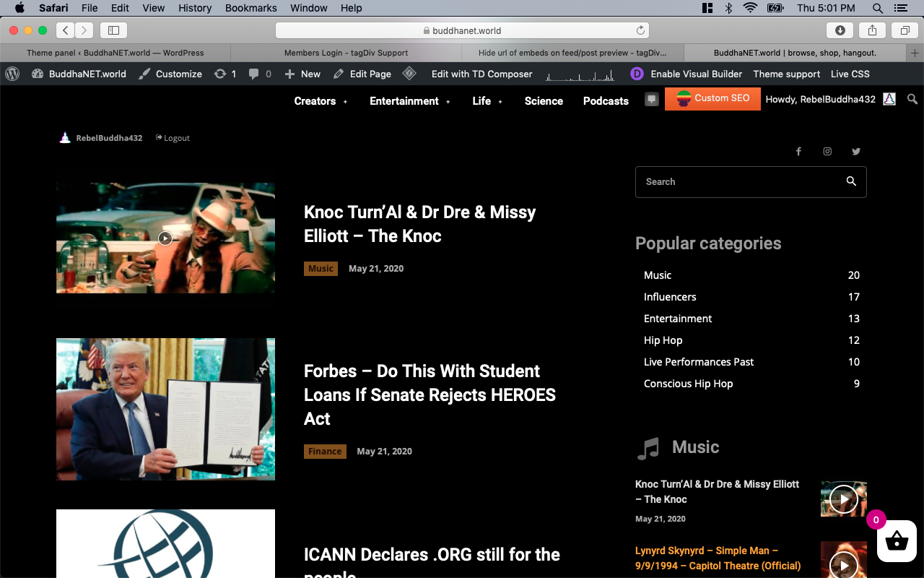Screen dimensions: 924x578
Task: Open the New content menu in admin bar
Action: pos(302,74)
